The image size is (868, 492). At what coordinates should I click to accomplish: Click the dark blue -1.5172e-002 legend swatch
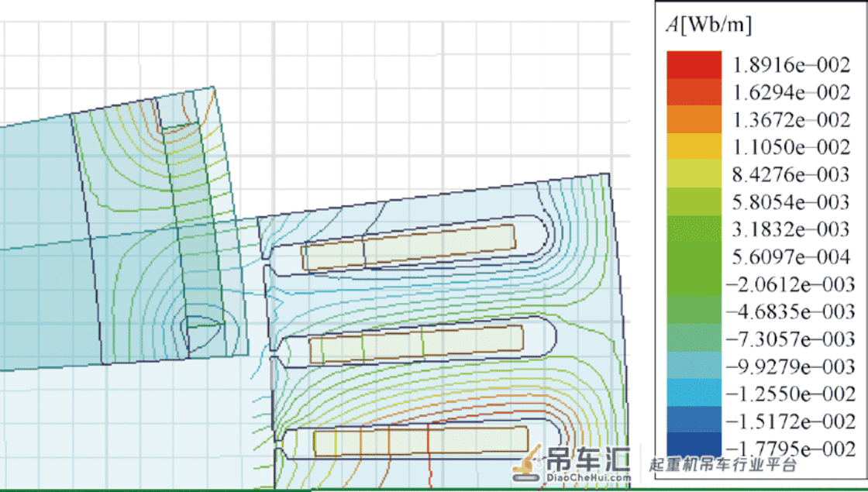[x=694, y=420]
